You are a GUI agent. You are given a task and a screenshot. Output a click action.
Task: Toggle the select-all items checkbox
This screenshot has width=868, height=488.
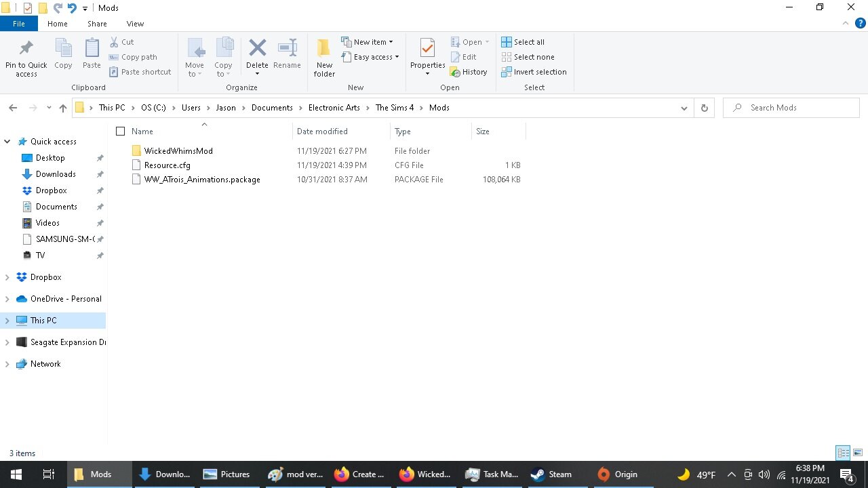[120, 131]
